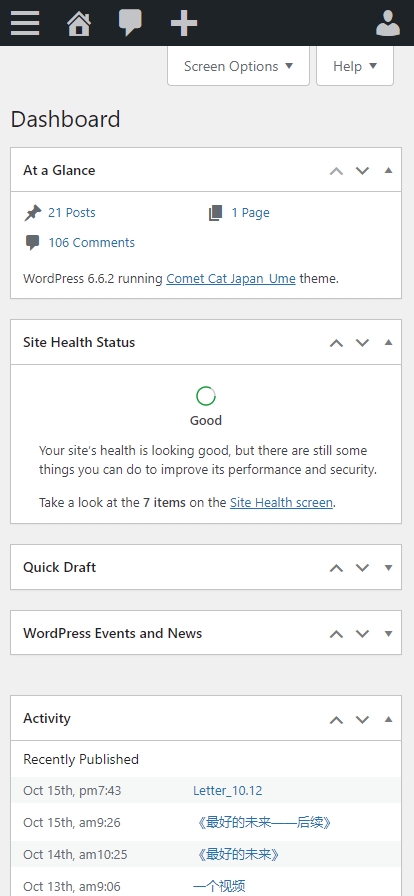The width and height of the screenshot is (414, 896).
Task: Move At a Glance panel down
Action: (363, 170)
